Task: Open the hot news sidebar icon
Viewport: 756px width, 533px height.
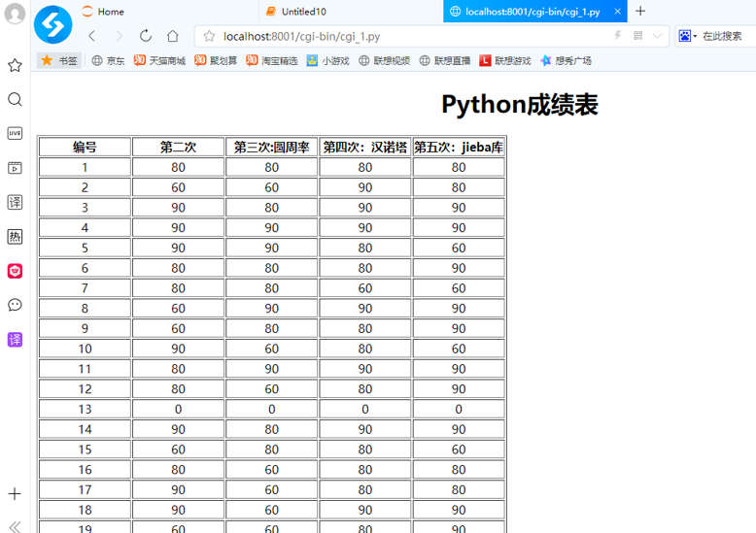Action: point(15,237)
